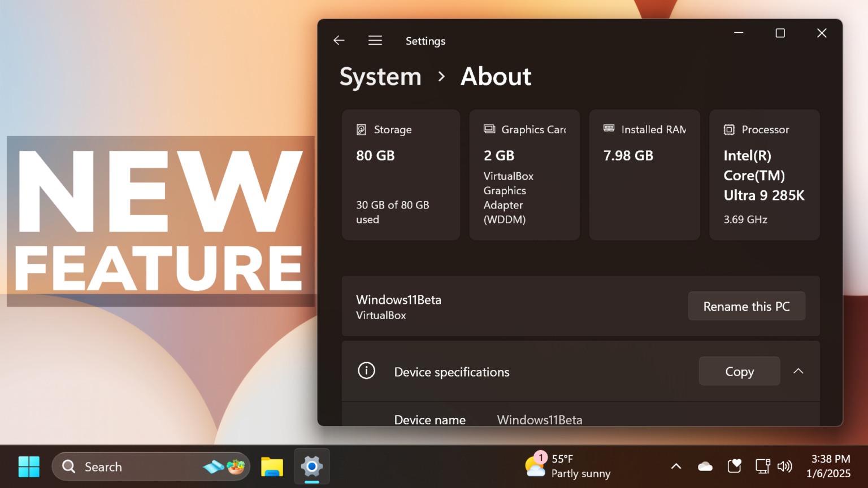Open the Graphics Card details card

tap(524, 175)
